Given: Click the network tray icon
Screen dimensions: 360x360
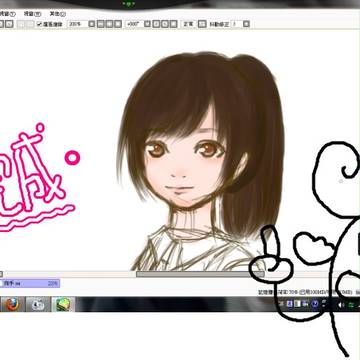Looking at the screenshot, I should [351, 304].
